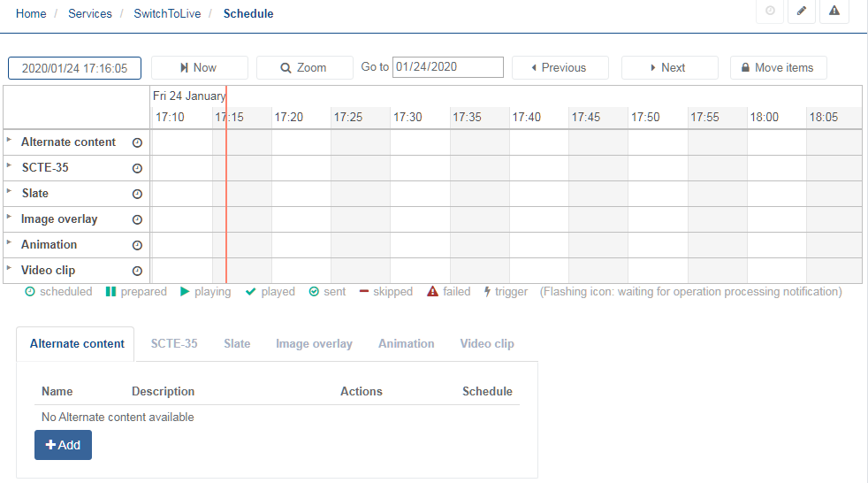Screen dimensions: 868x483
Task: Go to the Next time range
Action: [666, 67]
